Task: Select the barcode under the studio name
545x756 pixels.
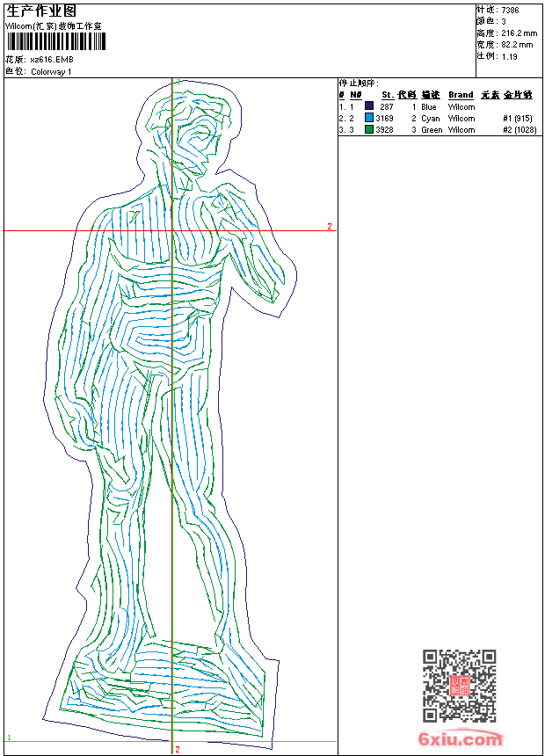Action: click(55, 41)
